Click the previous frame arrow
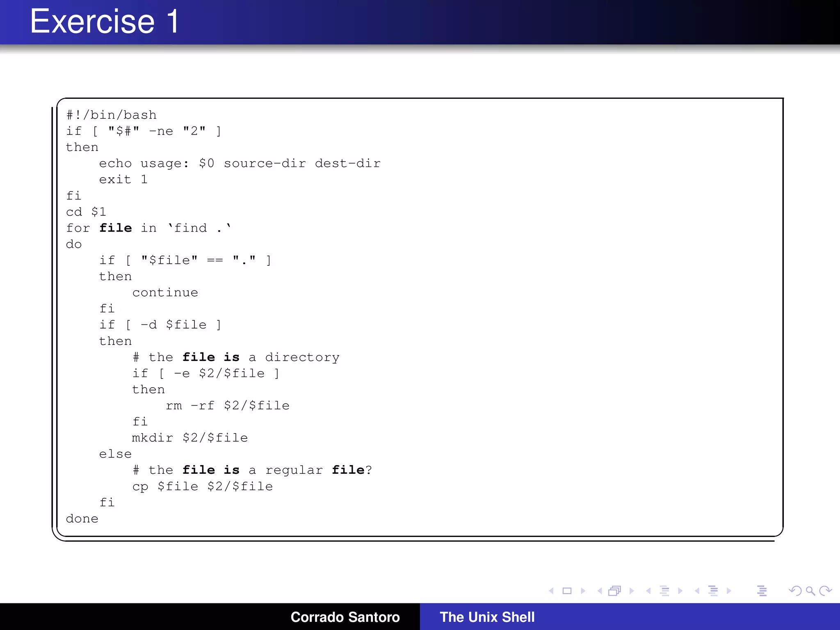This screenshot has height=630, width=840. 600,591
